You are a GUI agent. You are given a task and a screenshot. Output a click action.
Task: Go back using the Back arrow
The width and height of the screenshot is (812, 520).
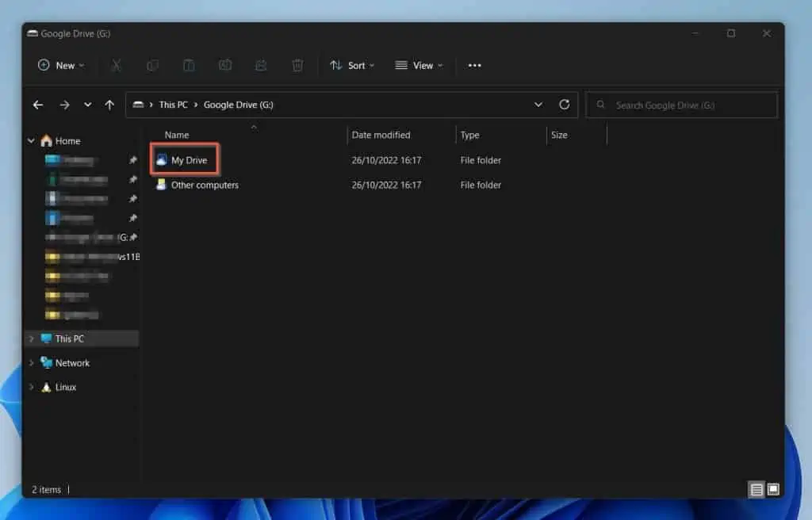tap(38, 105)
